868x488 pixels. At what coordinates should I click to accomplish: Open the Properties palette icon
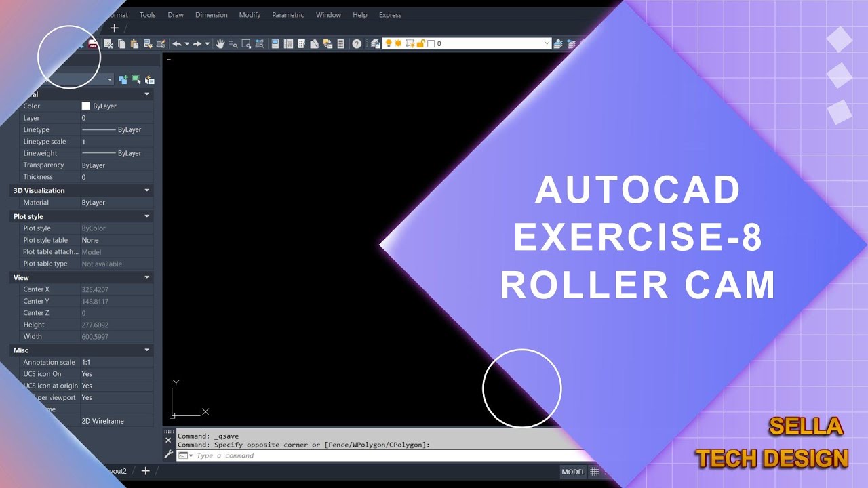pos(275,44)
